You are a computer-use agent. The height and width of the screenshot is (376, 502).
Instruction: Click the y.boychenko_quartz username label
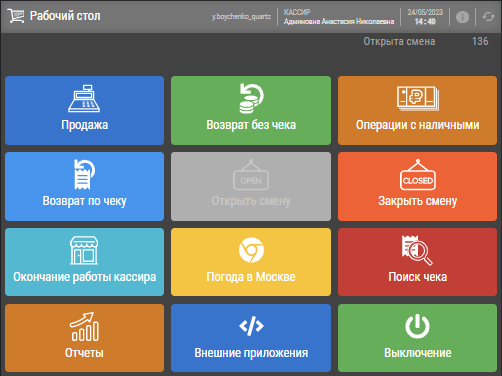(x=241, y=17)
